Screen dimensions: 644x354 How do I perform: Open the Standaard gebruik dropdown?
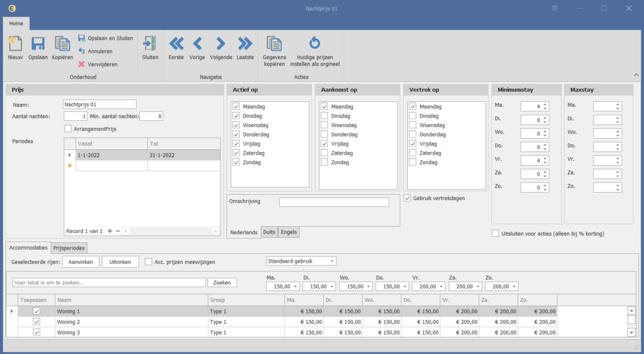tap(332, 261)
